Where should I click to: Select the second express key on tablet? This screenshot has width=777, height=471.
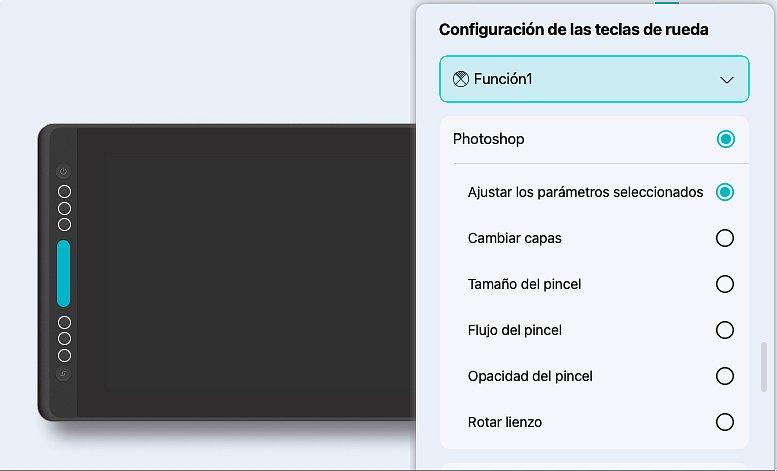click(64, 208)
